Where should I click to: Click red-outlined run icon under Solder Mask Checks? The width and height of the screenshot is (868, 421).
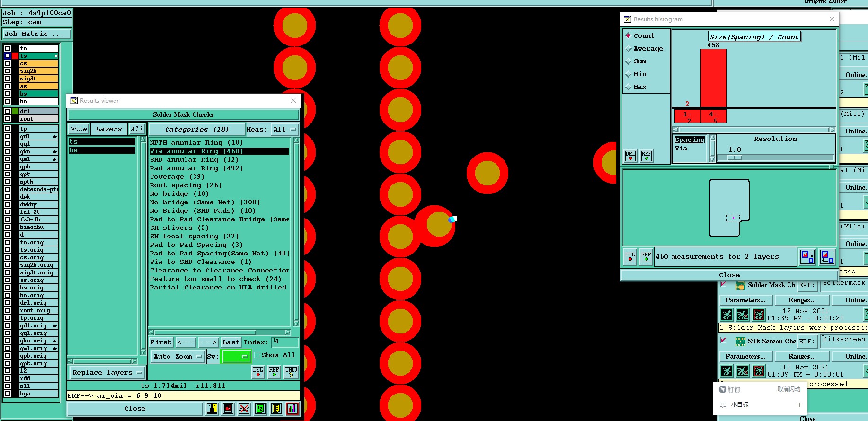759,315
